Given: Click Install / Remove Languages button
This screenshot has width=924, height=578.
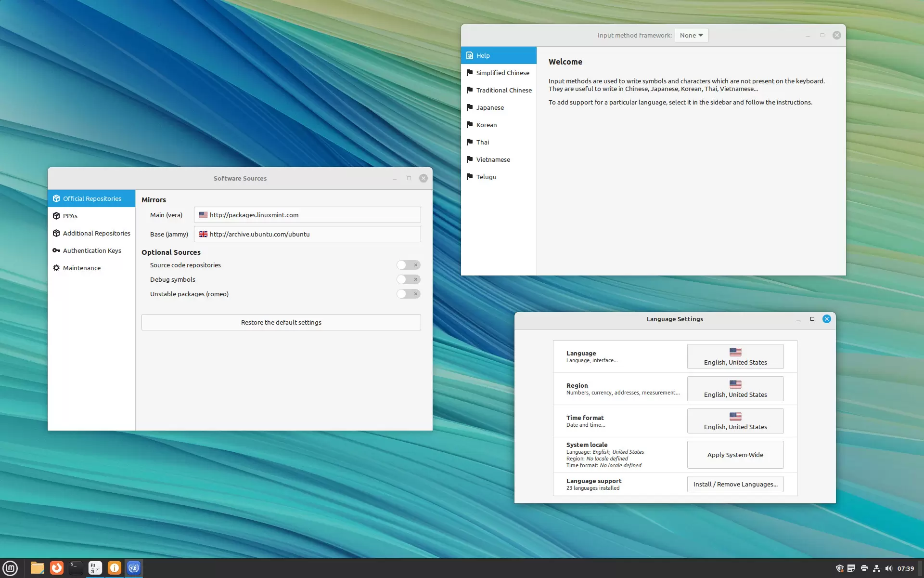Looking at the screenshot, I should pos(735,484).
